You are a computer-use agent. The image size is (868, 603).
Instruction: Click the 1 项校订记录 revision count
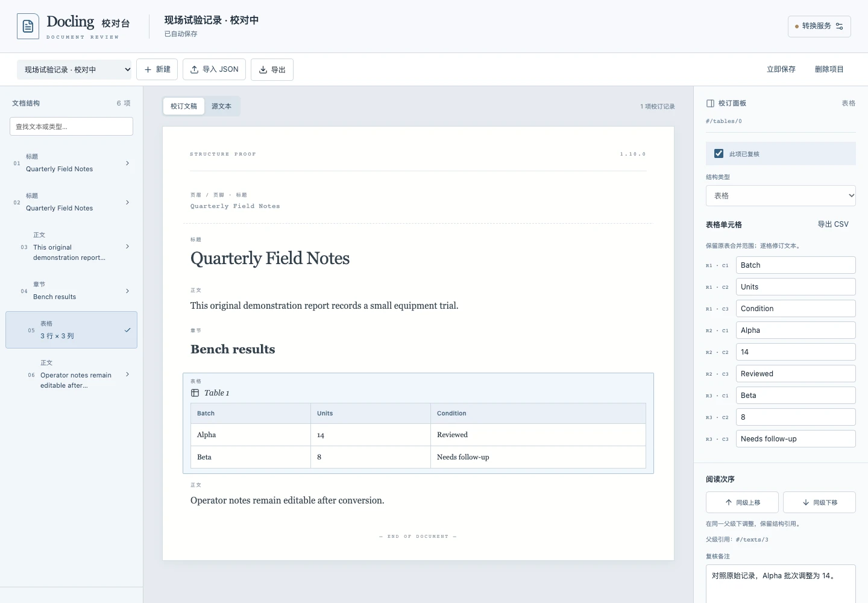coord(658,107)
